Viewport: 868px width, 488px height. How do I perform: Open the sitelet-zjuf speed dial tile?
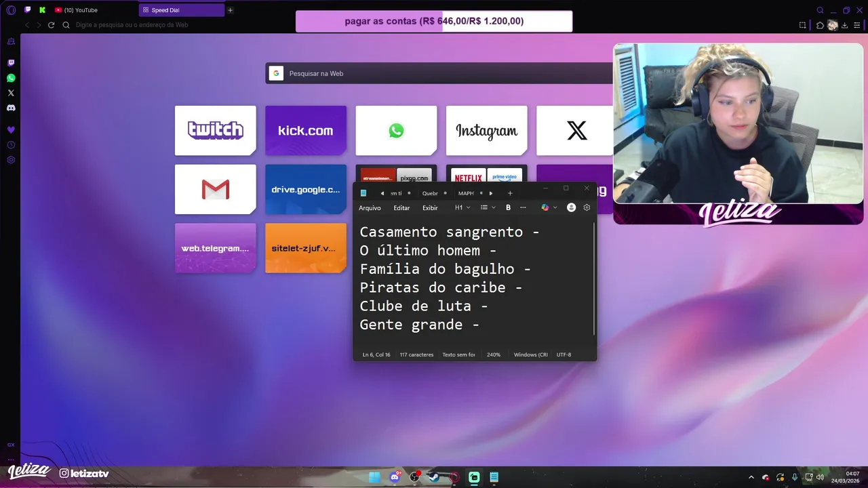coord(306,248)
